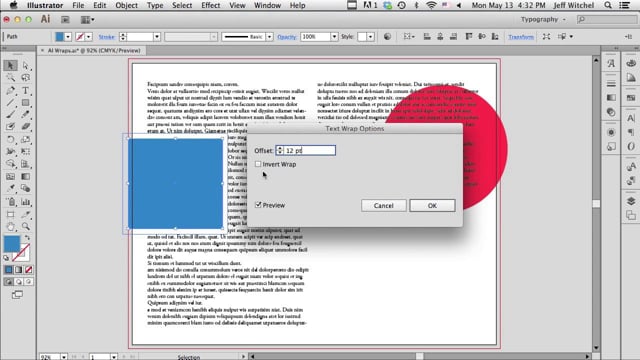Open the Object menu
This screenshot has height=360, width=640.
127,5
